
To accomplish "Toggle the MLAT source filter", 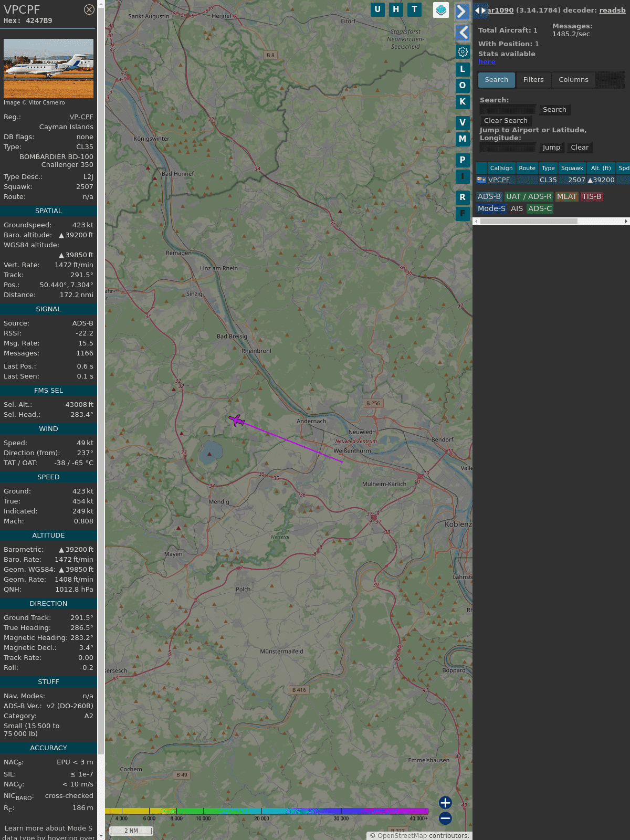I will (566, 196).
